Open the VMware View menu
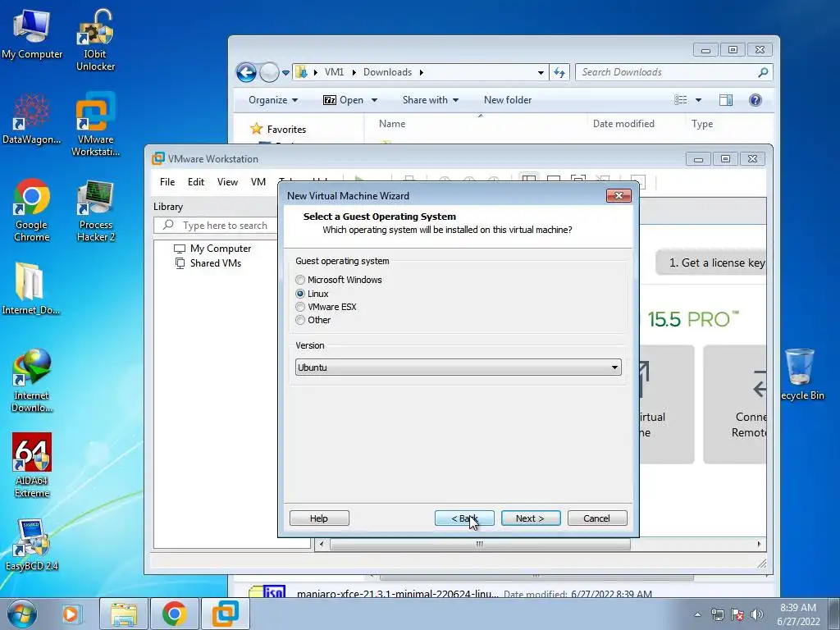The width and height of the screenshot is (840, 630). pos(228,182)
